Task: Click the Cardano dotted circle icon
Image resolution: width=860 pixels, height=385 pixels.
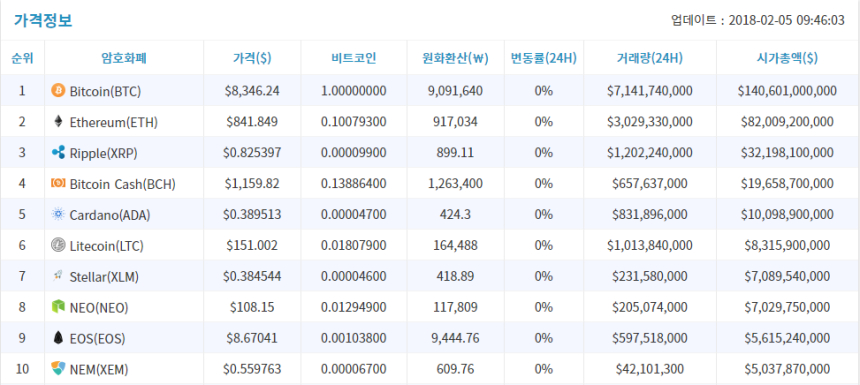Action: pyautogui.click(x=58, y=214)
